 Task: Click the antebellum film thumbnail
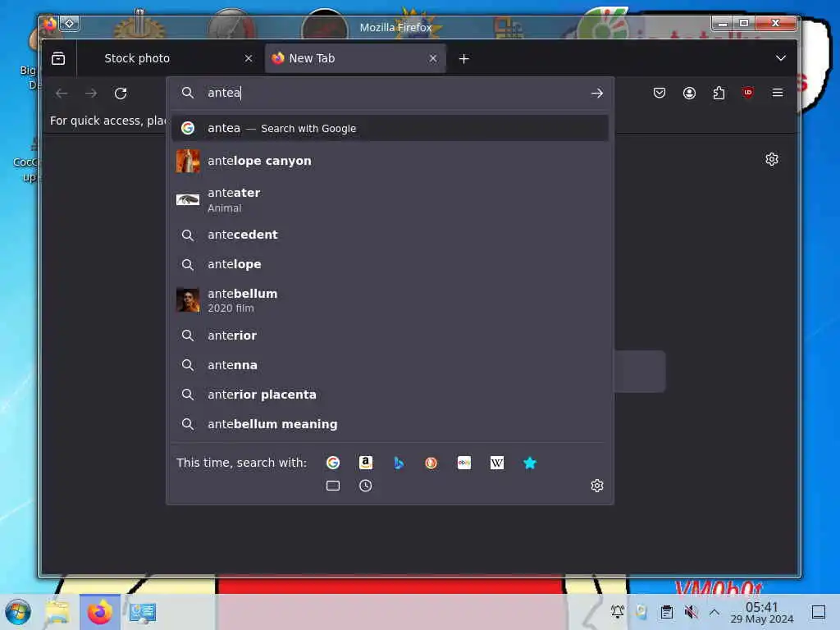click(188, 300)
